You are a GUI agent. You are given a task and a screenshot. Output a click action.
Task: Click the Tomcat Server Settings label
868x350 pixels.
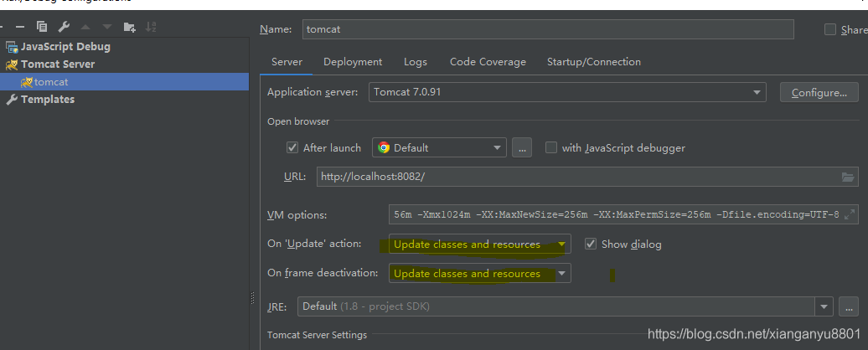click(318, 335)
